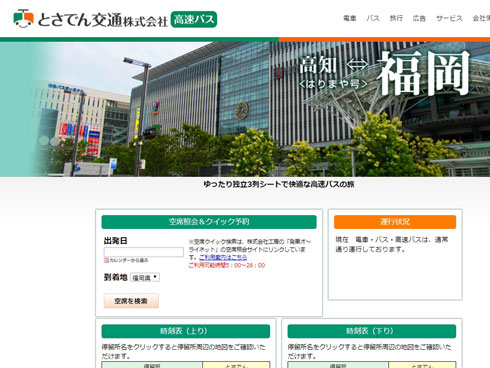Open the 電車 menu item
The height and width of the screenshot is (368, 490).
[x=350, y=18]
